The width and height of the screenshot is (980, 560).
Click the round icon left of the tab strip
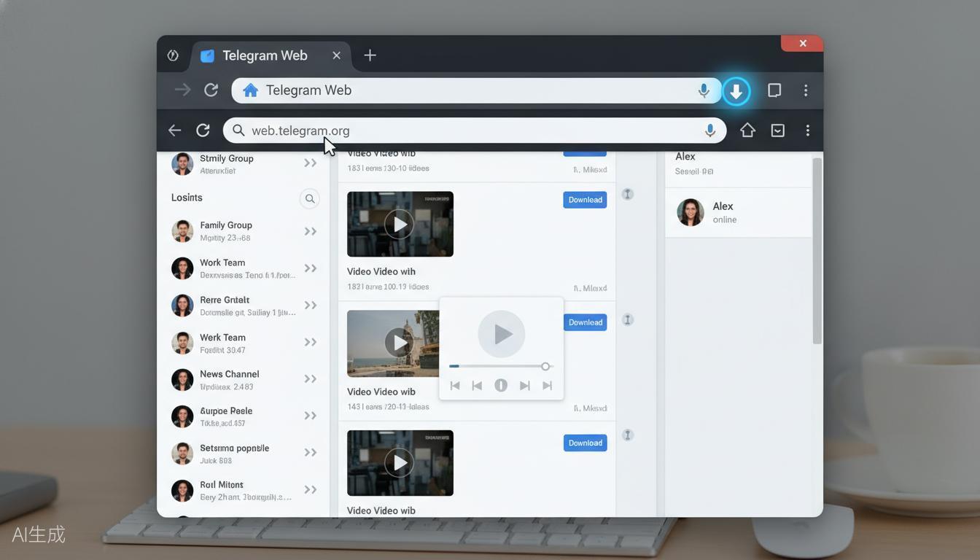(173, 55)
